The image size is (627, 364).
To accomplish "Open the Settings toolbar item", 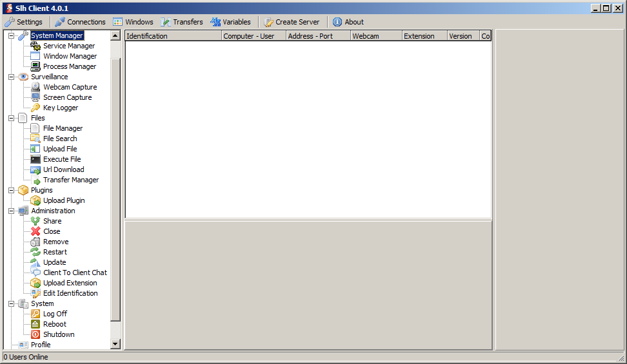I will [x=23, y=22].
